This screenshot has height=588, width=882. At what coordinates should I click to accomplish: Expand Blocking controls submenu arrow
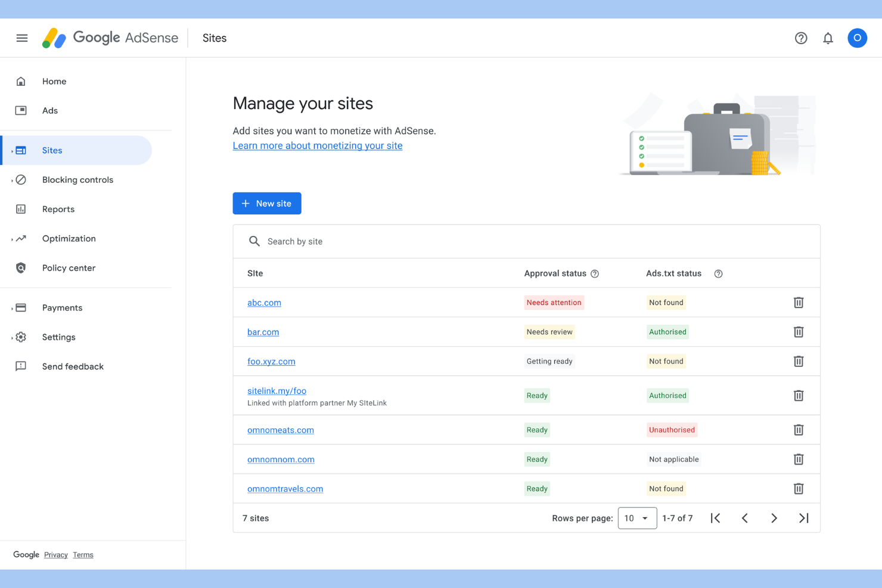(x=12, y=181)
